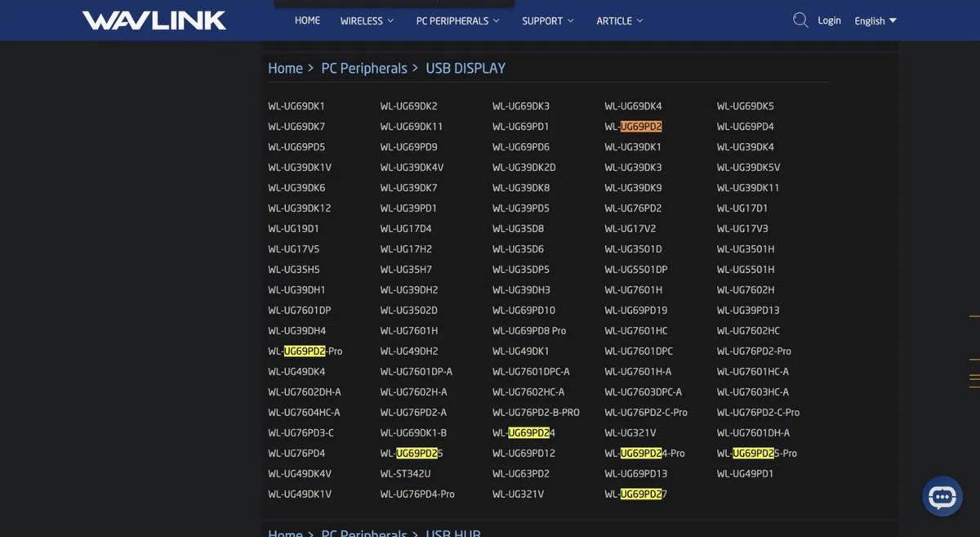Click WL-UG69PD1
The width and height of the screenshot is (980, 537).
click(x=521, y=127)
